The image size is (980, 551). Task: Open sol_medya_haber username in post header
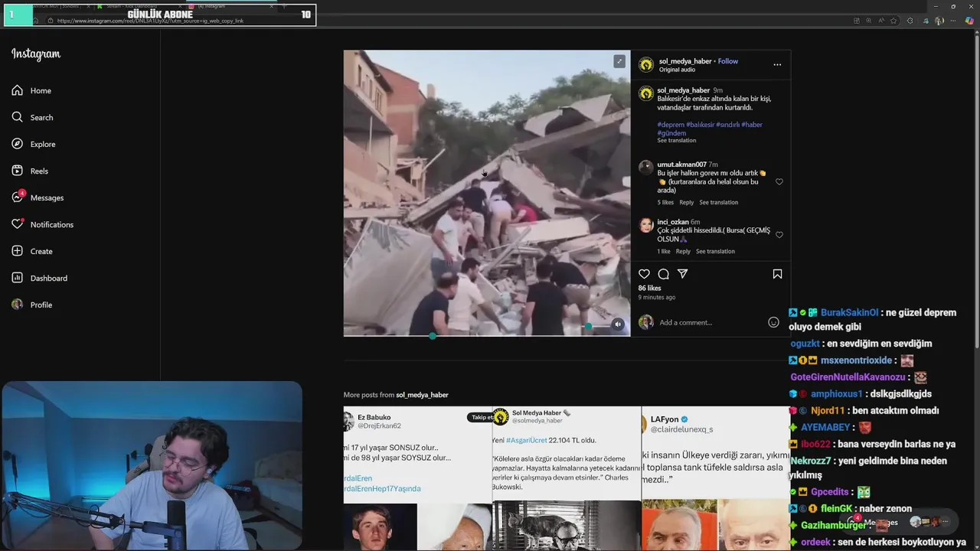click(x=685, y=61)
